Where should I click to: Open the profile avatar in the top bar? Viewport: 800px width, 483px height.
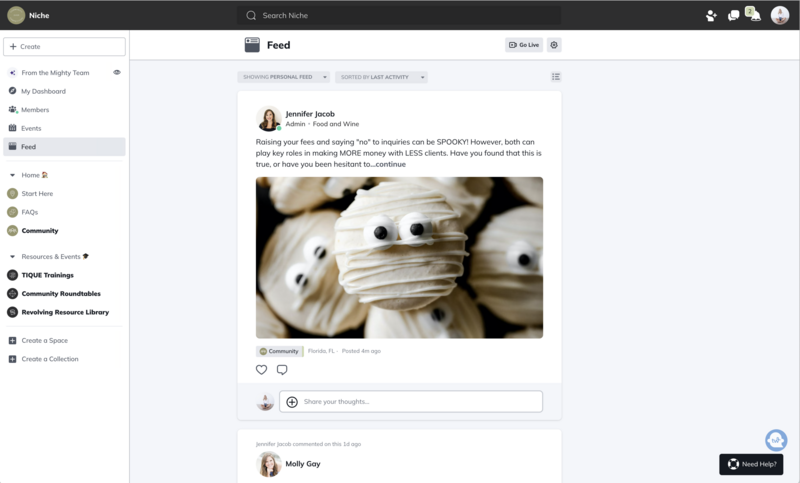pos(780,15)
